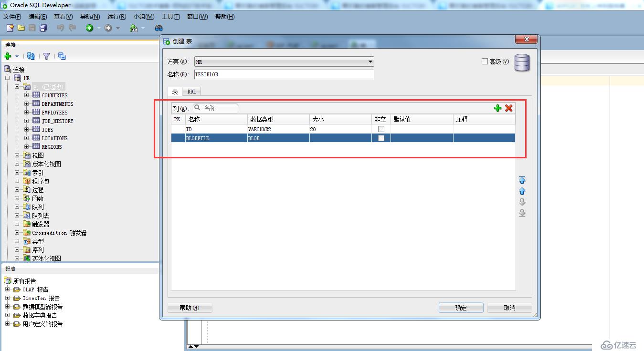The image size is (644, 351).
Task: Expand the 数据字典报告 node
Action: click(8, 315)
